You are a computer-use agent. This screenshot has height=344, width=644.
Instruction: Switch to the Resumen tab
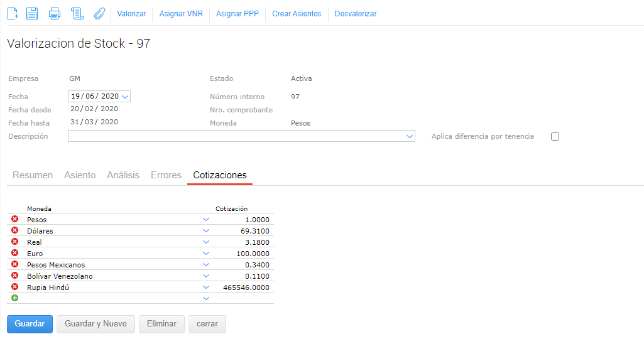(x=33, y=175)
